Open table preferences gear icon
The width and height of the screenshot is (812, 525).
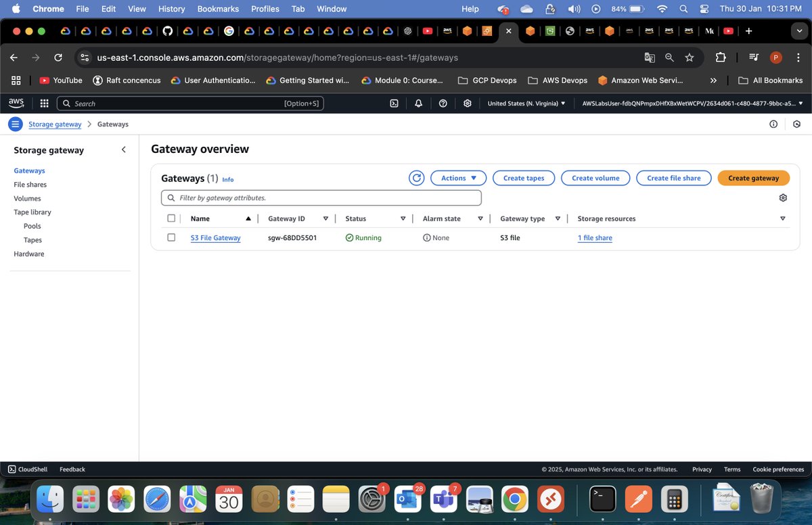(x=783, y=198)
